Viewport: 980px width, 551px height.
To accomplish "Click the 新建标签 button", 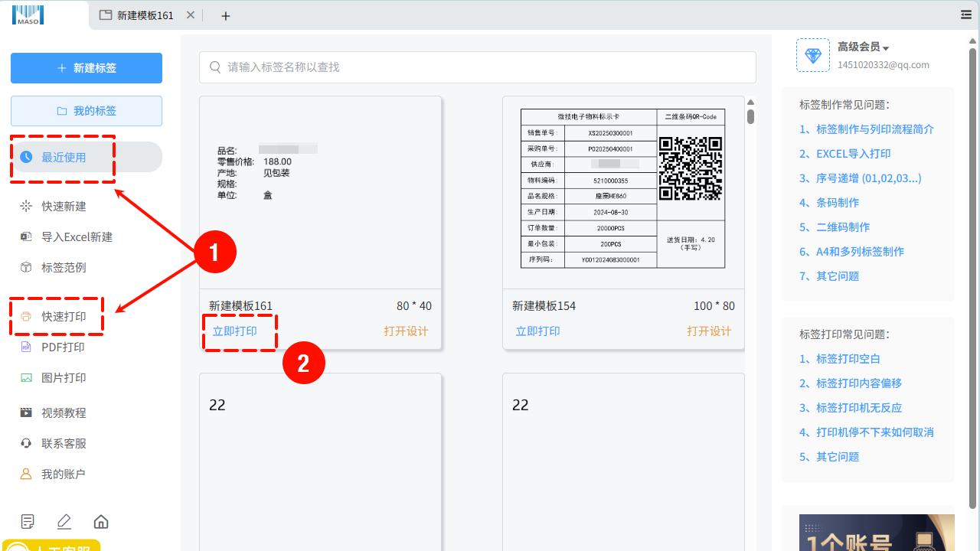I will point(87,68).
